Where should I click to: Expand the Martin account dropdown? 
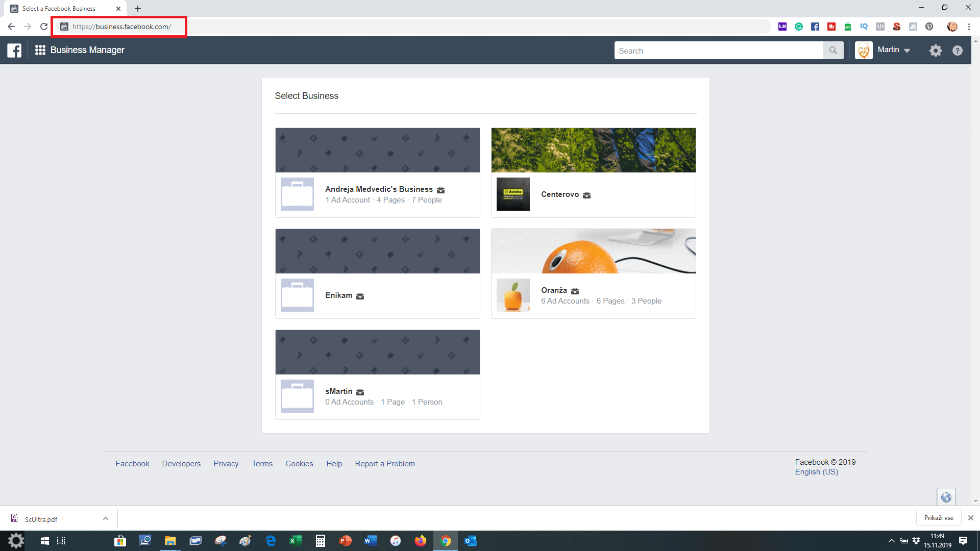coord(907,51)
